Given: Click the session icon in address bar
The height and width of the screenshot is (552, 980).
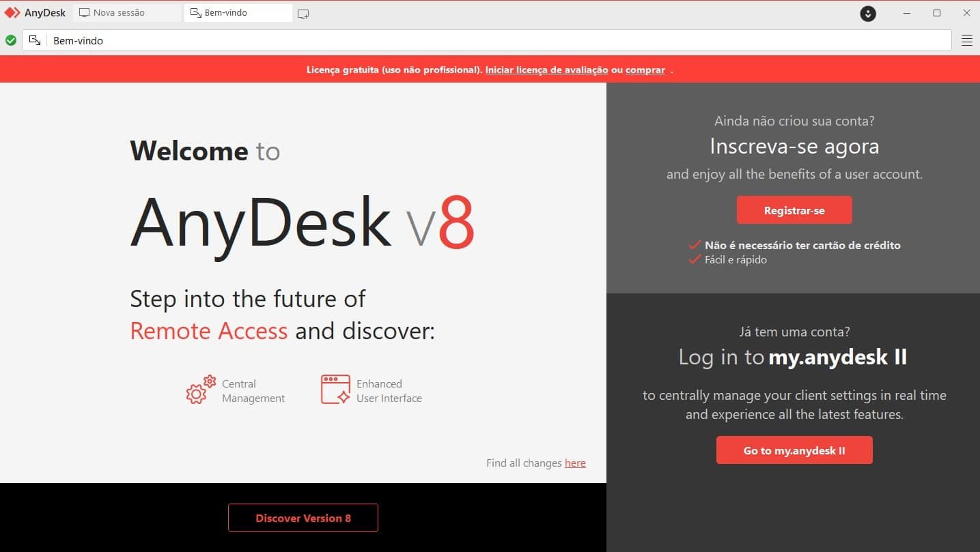Looking at the screenshot, I should (35, 40).
